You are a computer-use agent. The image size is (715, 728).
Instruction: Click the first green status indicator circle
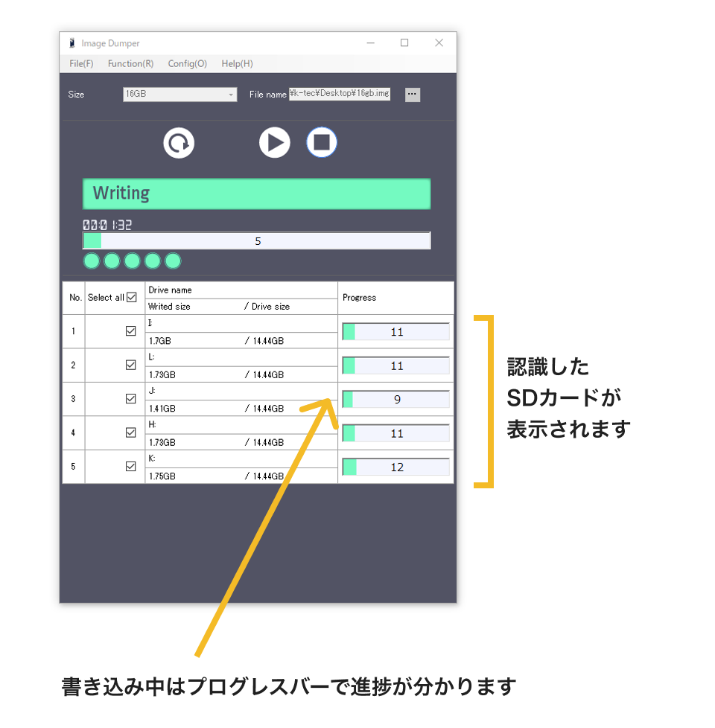point(92,261)
